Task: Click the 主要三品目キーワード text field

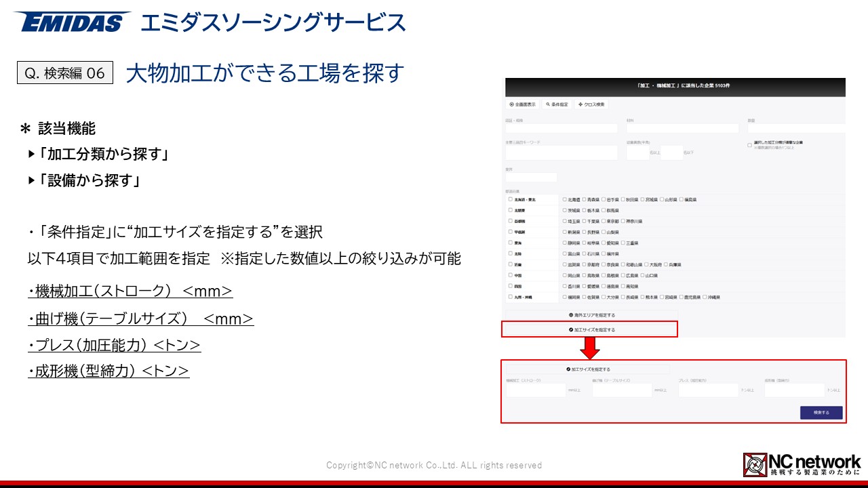Action: pyautogui.click(x=561, y=153)
